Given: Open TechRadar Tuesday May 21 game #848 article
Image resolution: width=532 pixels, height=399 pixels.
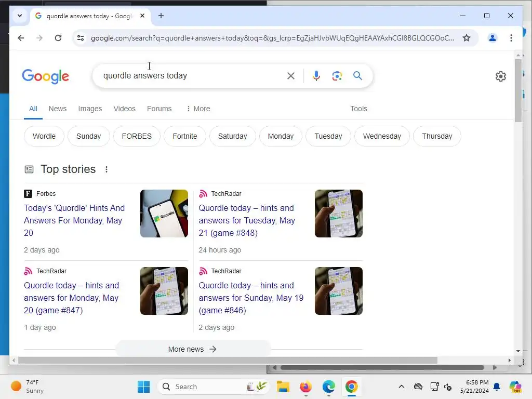Looking at the screenshot, I should coord(247,220).
